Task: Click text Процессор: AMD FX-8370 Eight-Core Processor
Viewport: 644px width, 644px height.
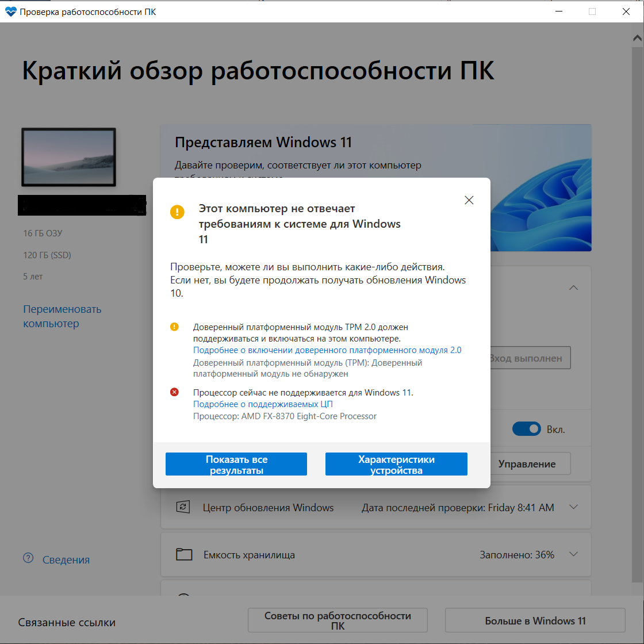Action: point(285,416)
